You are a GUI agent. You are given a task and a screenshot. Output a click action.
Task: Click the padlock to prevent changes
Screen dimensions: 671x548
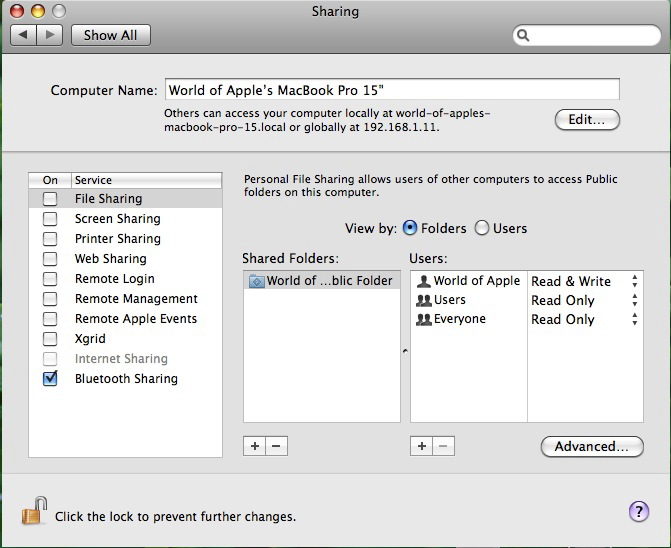click(33, 511)
